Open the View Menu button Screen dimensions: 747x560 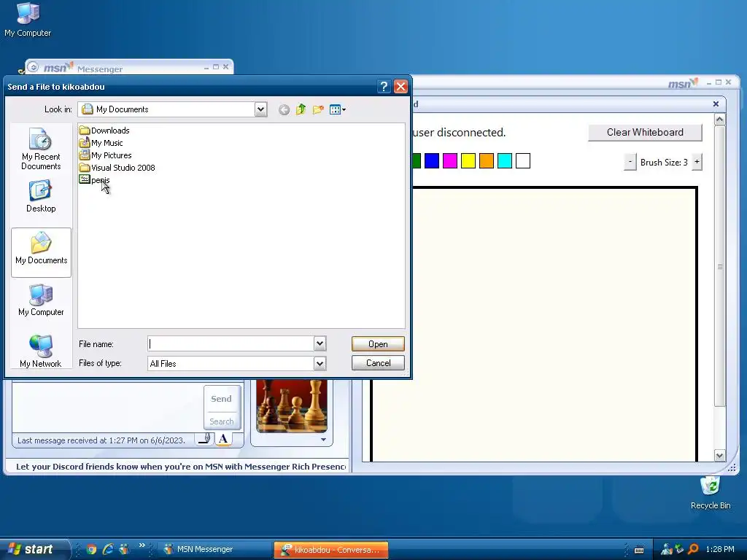pyautogui.click(x=337, y=110)
